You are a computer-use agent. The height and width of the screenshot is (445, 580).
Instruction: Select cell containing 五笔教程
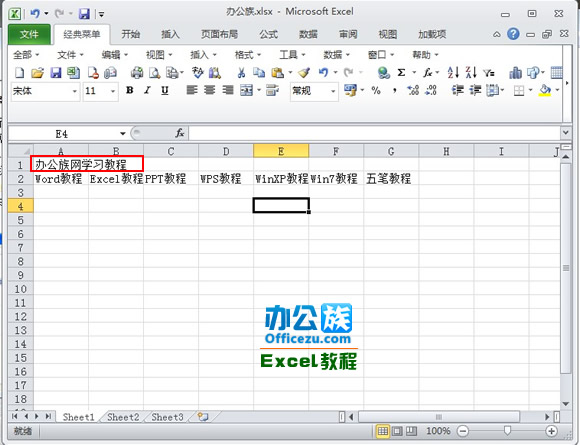click(391, 179)
